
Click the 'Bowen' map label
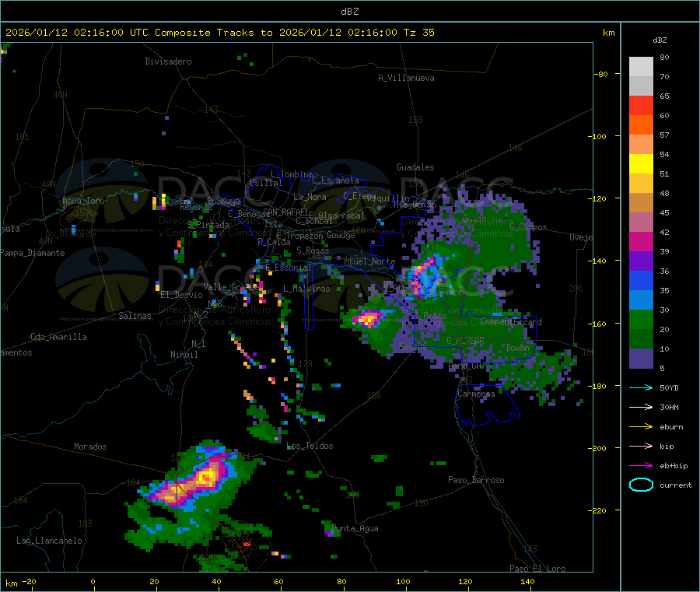pyautogui.click(x=517, y=347)
